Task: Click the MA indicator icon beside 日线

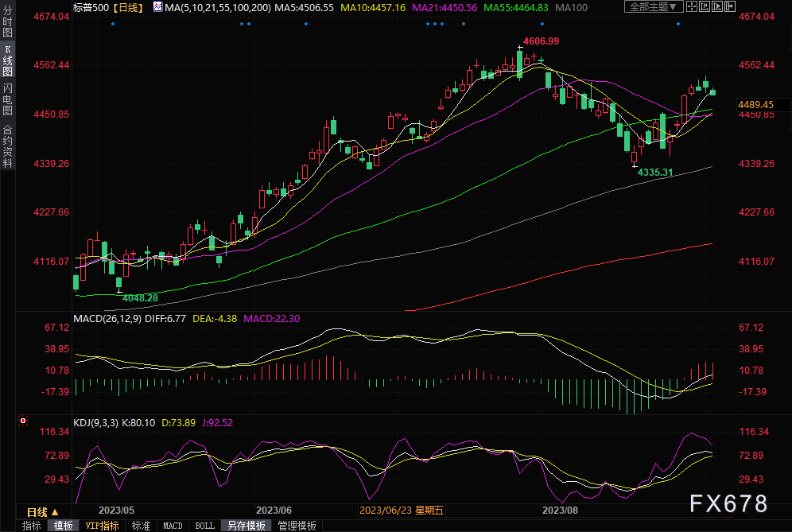Action: [x=157, y=7]
